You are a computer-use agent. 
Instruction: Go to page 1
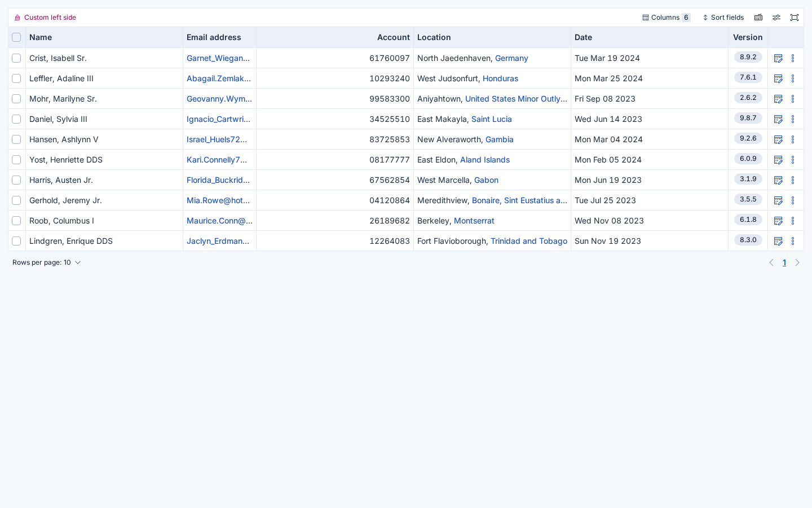coord(784,262)
